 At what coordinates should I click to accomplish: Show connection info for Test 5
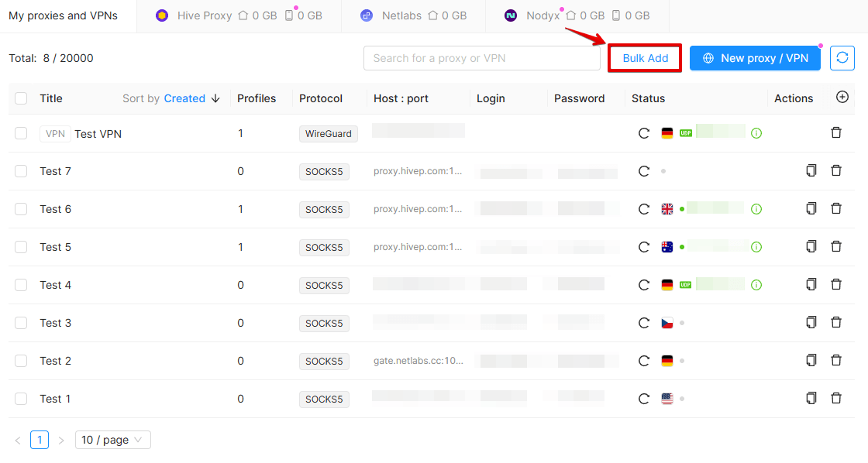756,247
